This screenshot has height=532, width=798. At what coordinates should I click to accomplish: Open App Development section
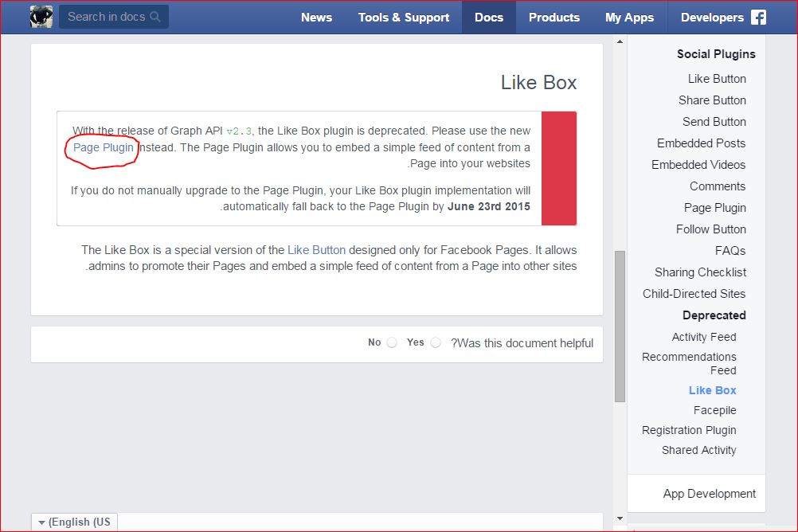tap(709, 494)
